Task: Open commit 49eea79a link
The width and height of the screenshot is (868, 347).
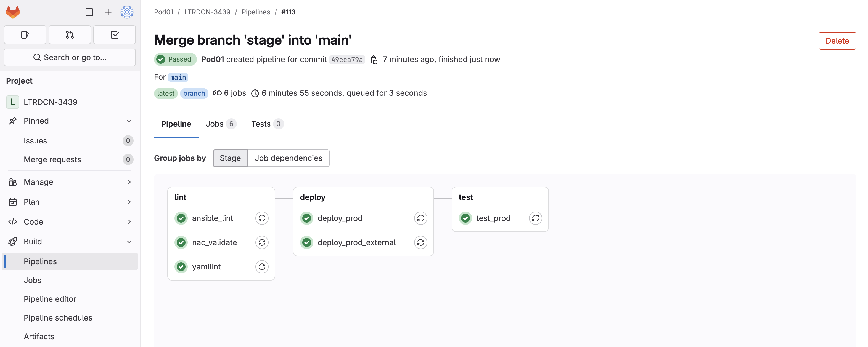Action: click(x=347, y=60)
